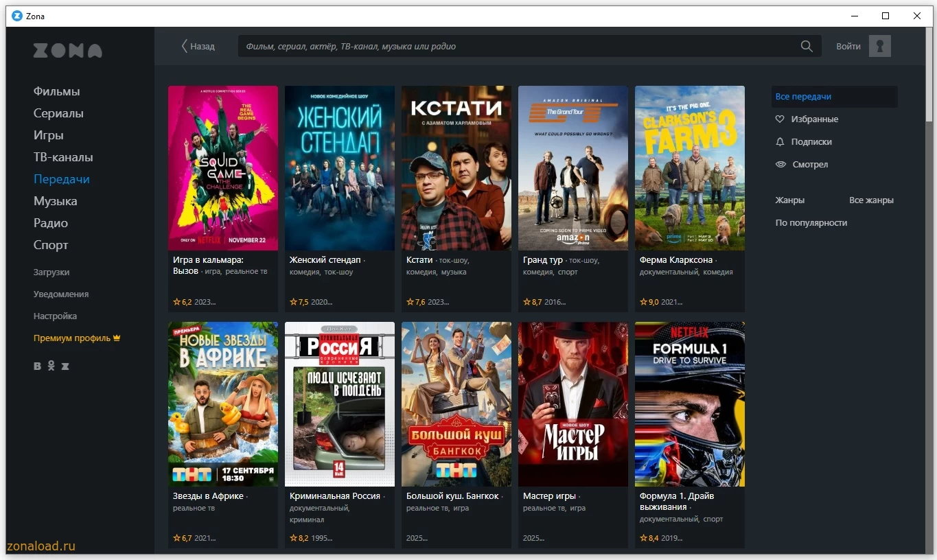Click the Ферма Кларксона title
This screenshot has height=560, width=937.
point(676,260)
